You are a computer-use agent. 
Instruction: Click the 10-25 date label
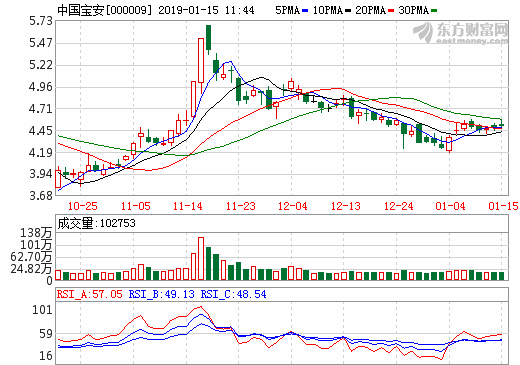click(83, 206)
